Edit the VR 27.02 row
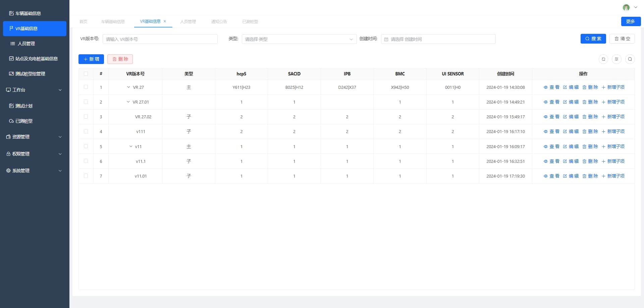Screen dimensions: 644x308 (x=571, y=117)
